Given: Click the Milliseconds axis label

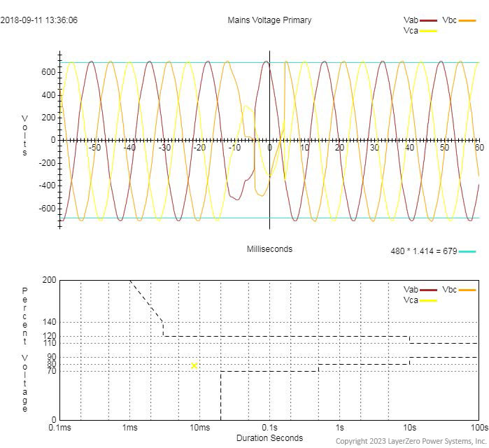Looking at the screenshot, I should [269, 249].
